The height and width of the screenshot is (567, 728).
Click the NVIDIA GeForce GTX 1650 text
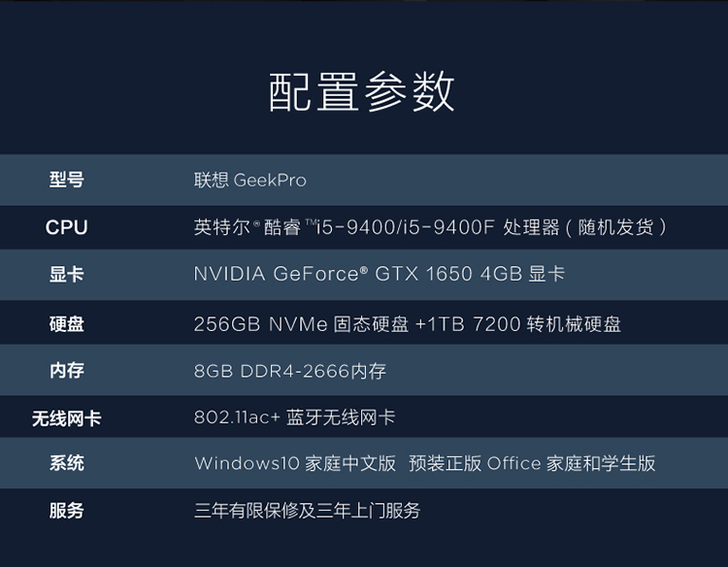[333, 274]
